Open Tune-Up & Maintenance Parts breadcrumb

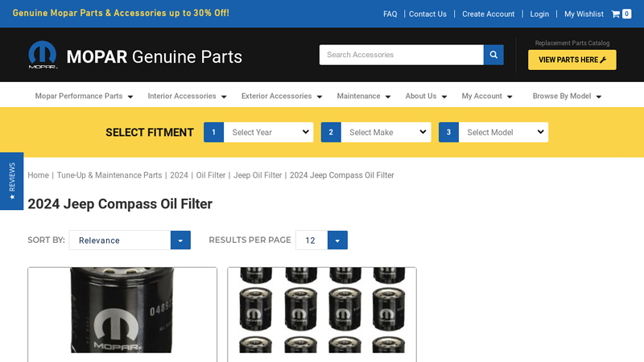(x=109, y=175)
